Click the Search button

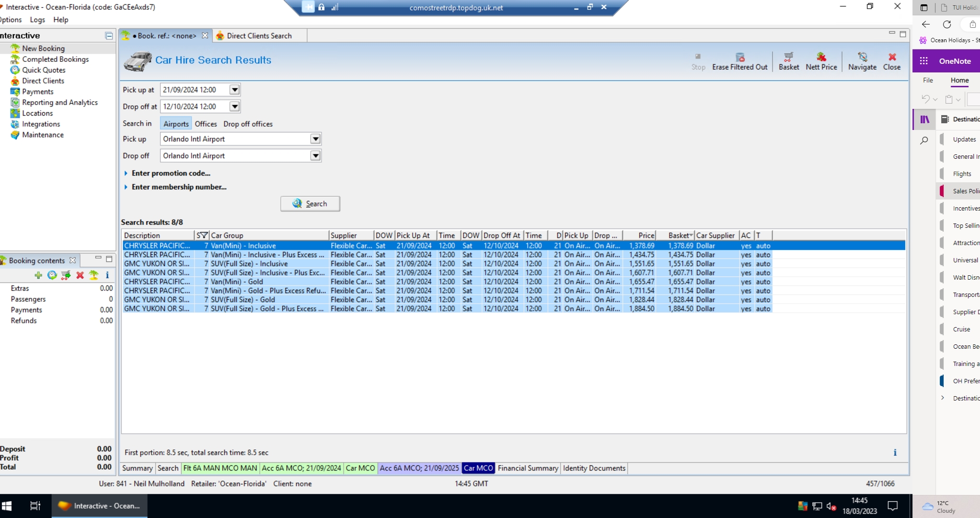coord(310,203)
